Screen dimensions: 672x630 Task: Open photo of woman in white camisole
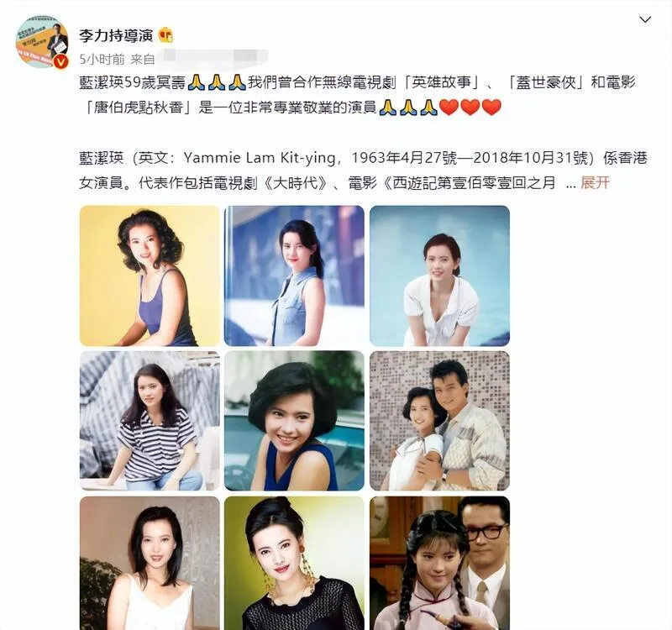[x=150, y=563]
